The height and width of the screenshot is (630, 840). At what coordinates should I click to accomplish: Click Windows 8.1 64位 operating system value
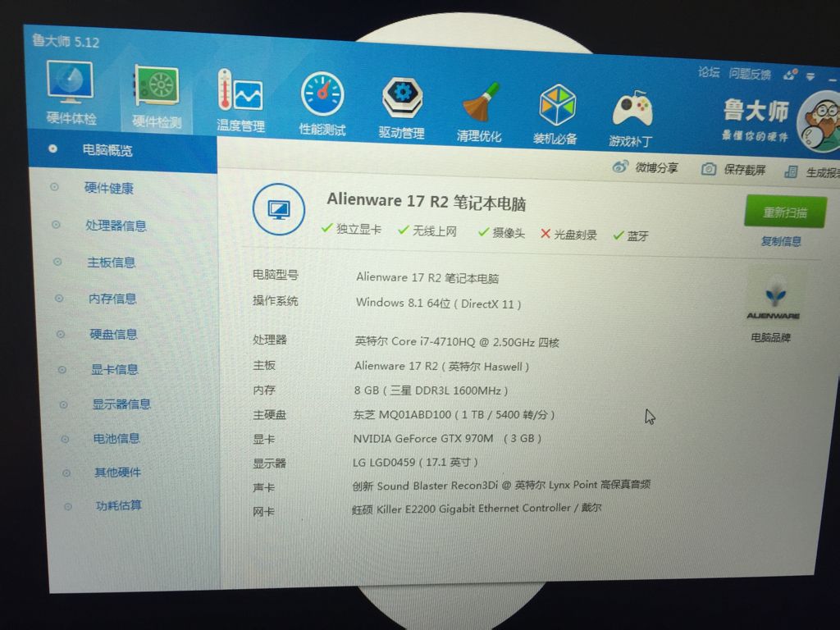(x=438, y=304)
